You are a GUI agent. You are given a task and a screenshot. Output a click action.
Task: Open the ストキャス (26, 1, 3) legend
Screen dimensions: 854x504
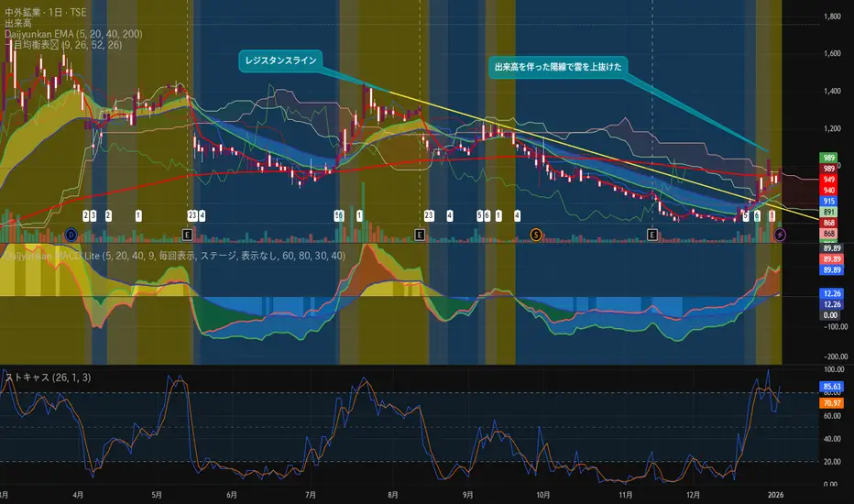(x=48, y=377)
